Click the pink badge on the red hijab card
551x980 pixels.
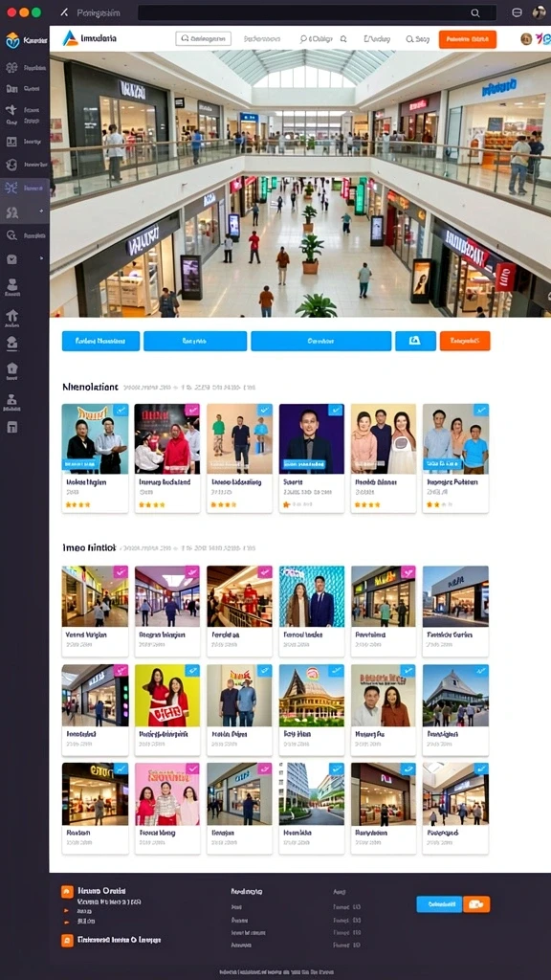[x=192, y=410]
